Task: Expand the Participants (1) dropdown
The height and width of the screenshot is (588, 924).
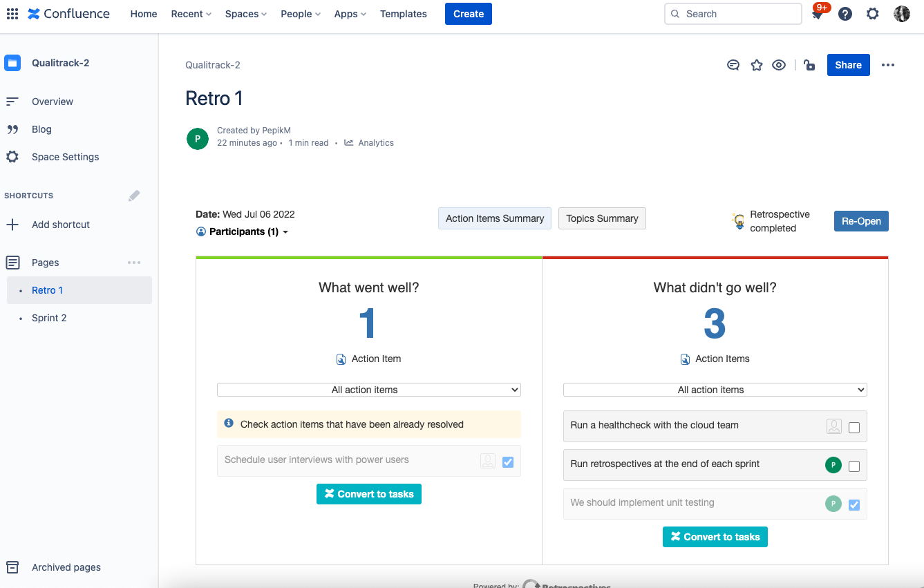Action: pyautogui.click(x=242, y=231)
